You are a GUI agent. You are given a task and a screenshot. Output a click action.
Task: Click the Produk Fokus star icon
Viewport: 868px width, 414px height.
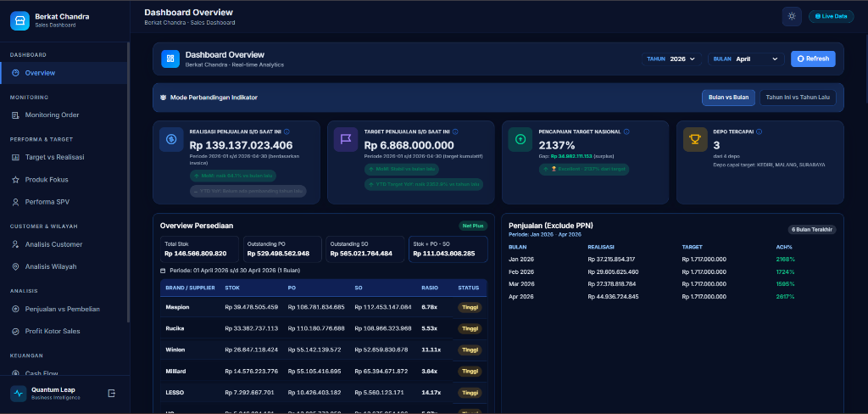(x=15, y=180)
